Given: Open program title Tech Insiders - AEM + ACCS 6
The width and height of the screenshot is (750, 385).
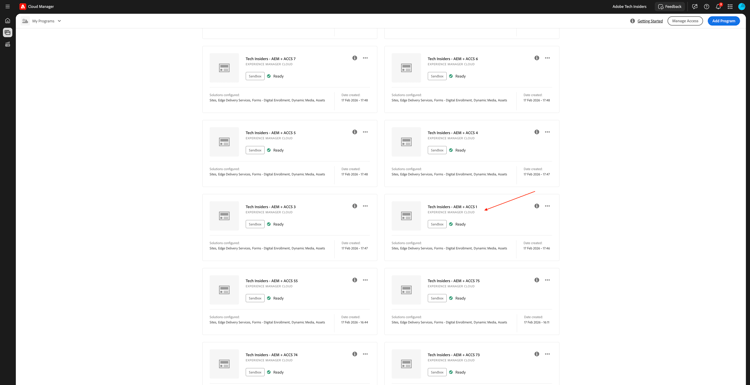Looking at the screenshot, I should [452, 59].
